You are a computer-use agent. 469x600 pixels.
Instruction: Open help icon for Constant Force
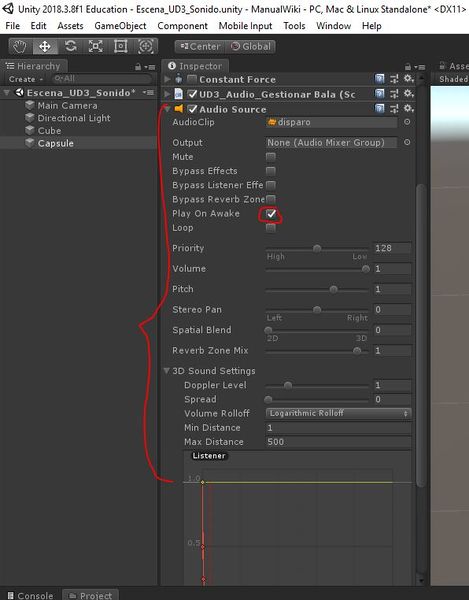[379, 79]
